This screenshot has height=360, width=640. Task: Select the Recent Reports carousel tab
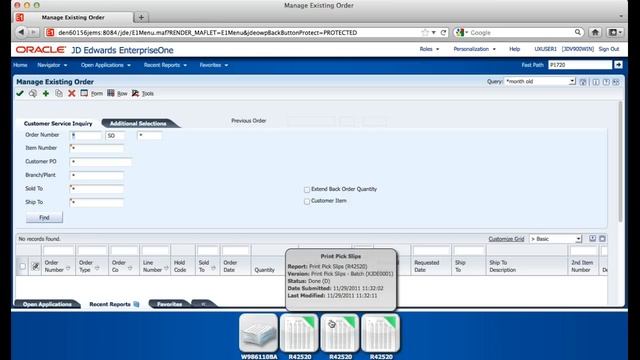click(110, 304)
